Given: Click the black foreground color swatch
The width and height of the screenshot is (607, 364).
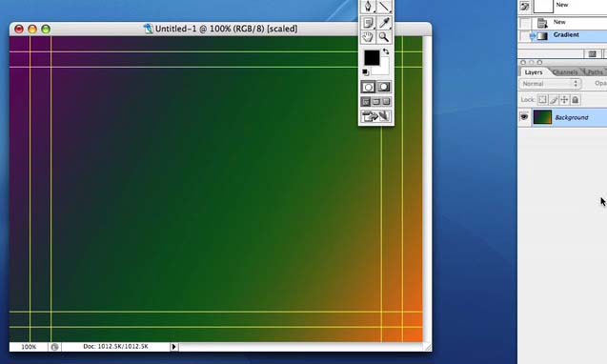Looking at the screenshot, I should click(372, 58).
